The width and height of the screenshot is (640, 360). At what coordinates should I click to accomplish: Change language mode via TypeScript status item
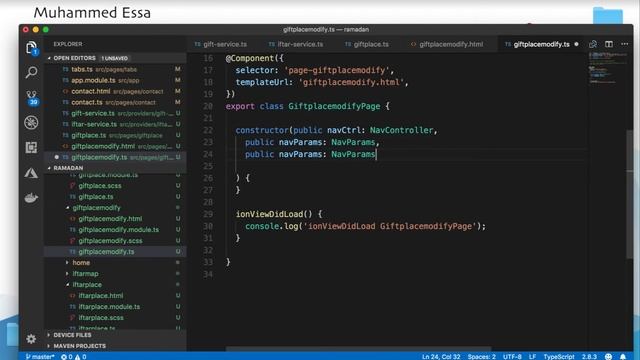(559, 356)
